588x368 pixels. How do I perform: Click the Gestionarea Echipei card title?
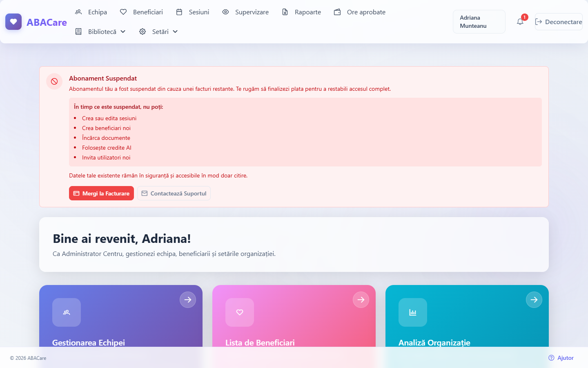(89, 343)
